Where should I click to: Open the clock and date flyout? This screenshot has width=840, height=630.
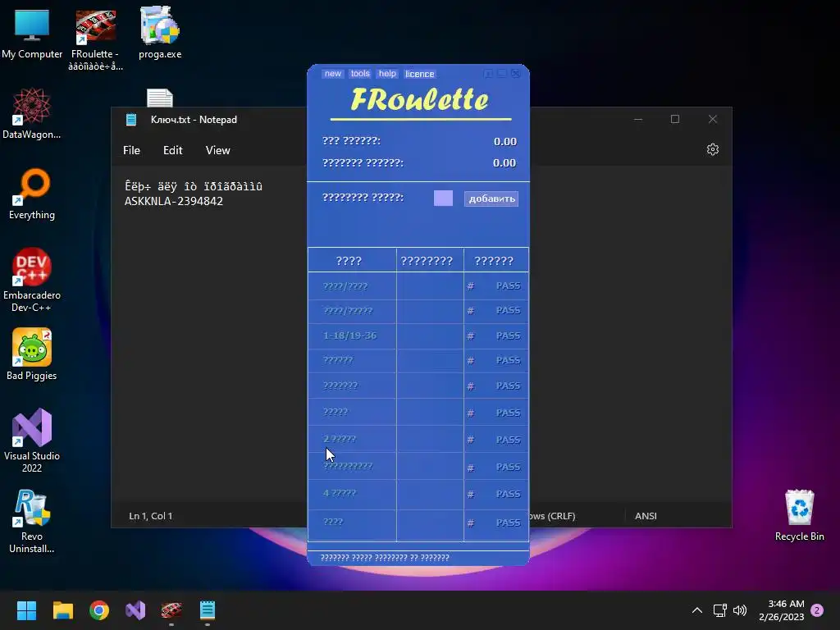click(x=782, y=610)
